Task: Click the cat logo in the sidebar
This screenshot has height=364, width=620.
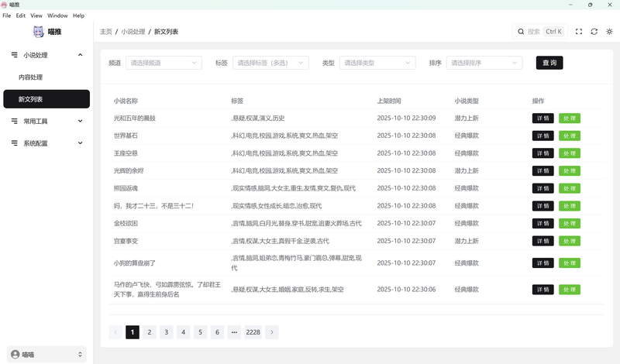Action: pyautogui.click(x=39, y=32)
